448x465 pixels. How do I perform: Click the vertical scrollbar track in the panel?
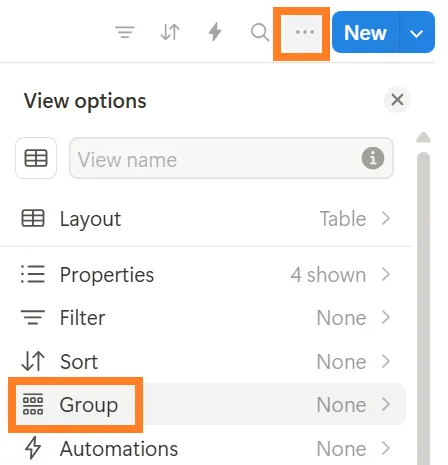423,308
